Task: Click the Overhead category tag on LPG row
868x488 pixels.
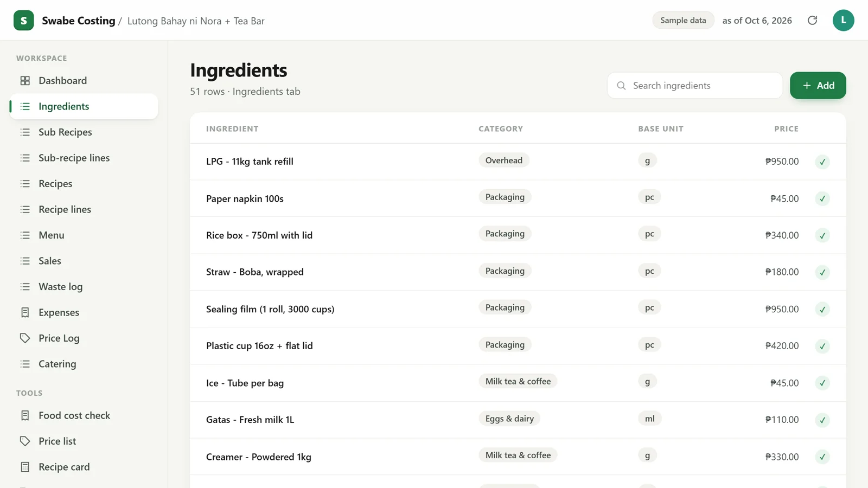Action: (x=504, y=160)
